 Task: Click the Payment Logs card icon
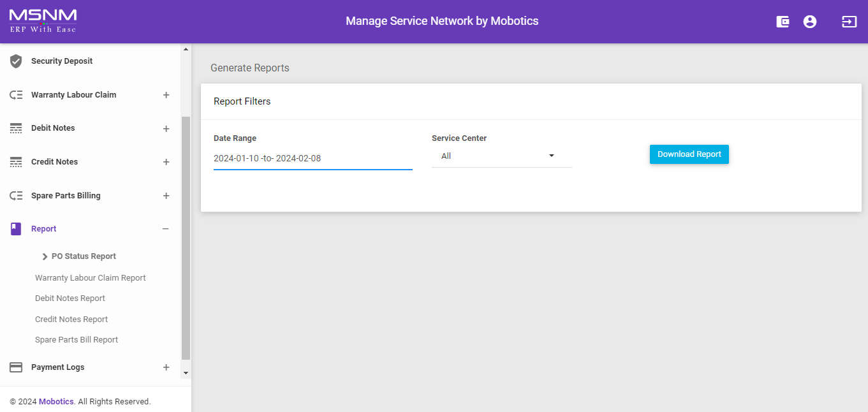tap(16, 367)
